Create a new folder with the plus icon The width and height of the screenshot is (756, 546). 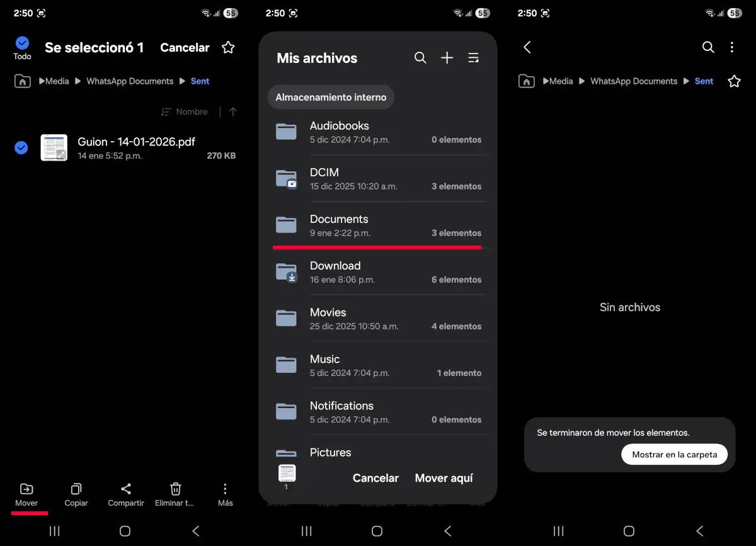coord(447,57)
